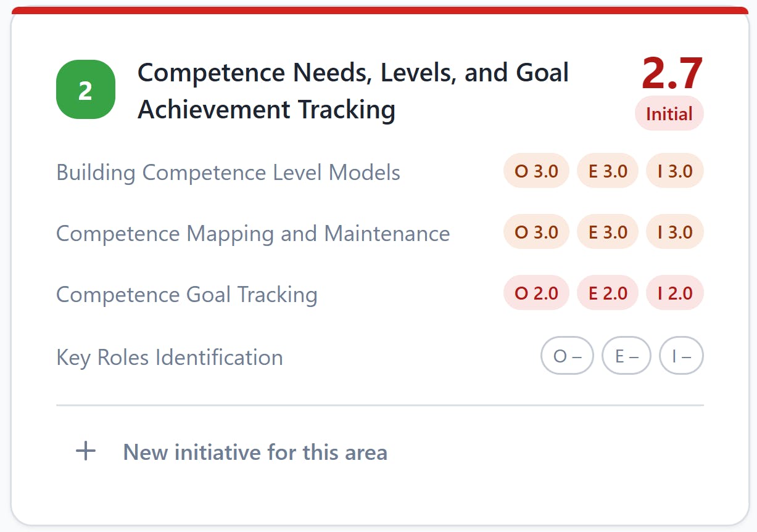Click the green number 2 area badge

tap(86, 89)
